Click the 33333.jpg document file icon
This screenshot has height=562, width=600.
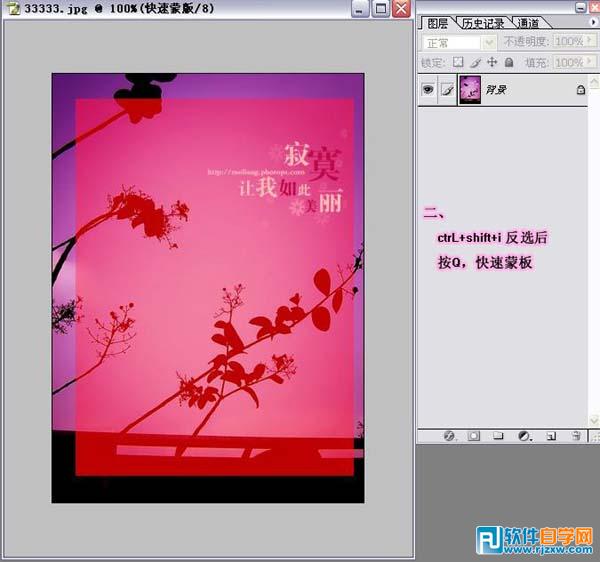click(13, 8)
